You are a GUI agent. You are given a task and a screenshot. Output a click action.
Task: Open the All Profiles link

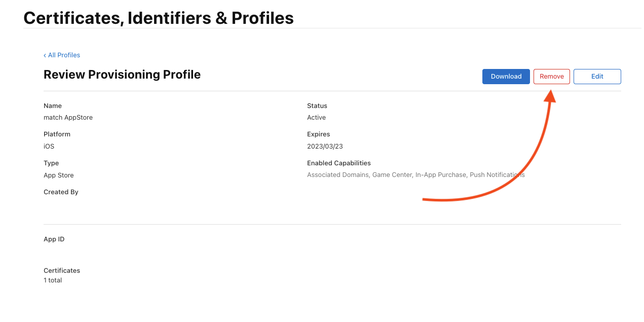pyautogui.click(x=64, y=55)
